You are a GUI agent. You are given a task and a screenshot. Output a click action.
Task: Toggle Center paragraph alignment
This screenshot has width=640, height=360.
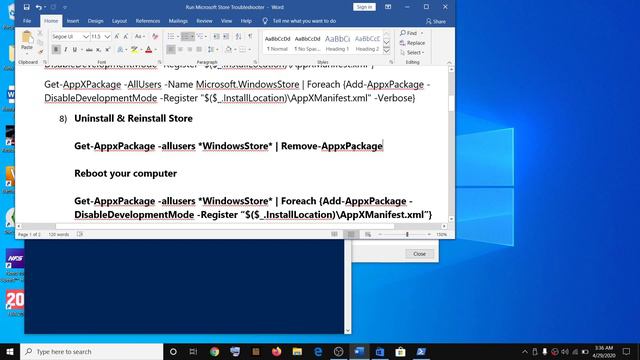180,49
